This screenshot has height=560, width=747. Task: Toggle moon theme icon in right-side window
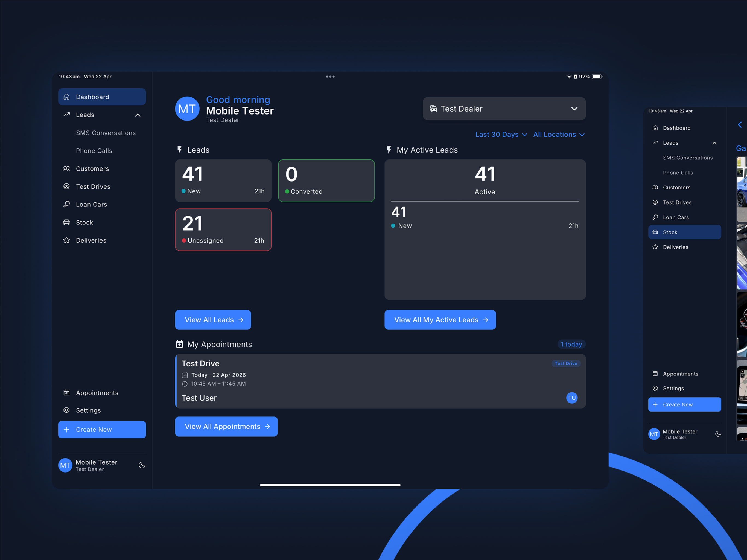(x=718, y=434)
